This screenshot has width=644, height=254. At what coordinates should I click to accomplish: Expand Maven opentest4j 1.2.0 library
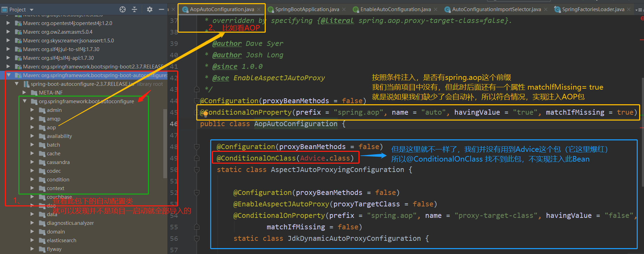(x=8, y=23)
